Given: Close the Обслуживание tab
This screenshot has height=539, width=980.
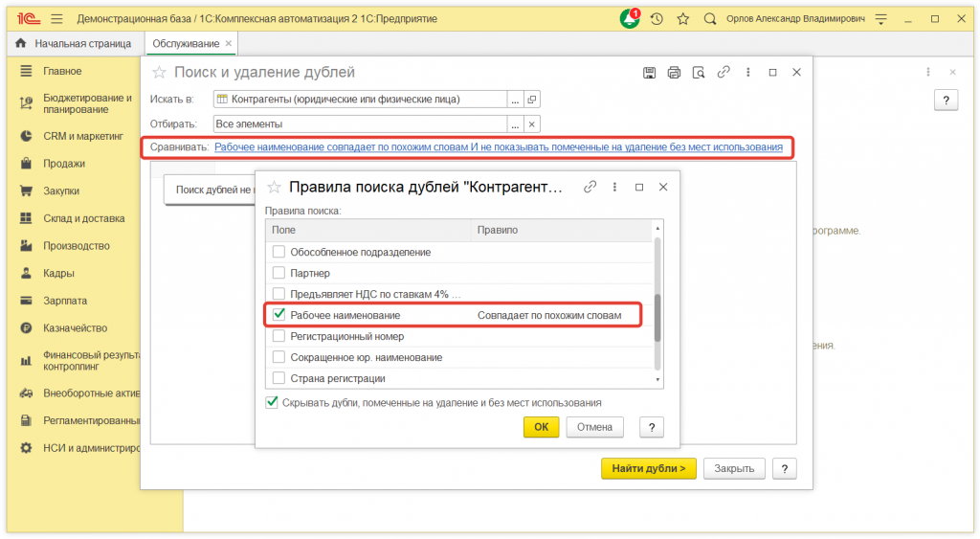Looking at the screenshot, I should [229, 44].
